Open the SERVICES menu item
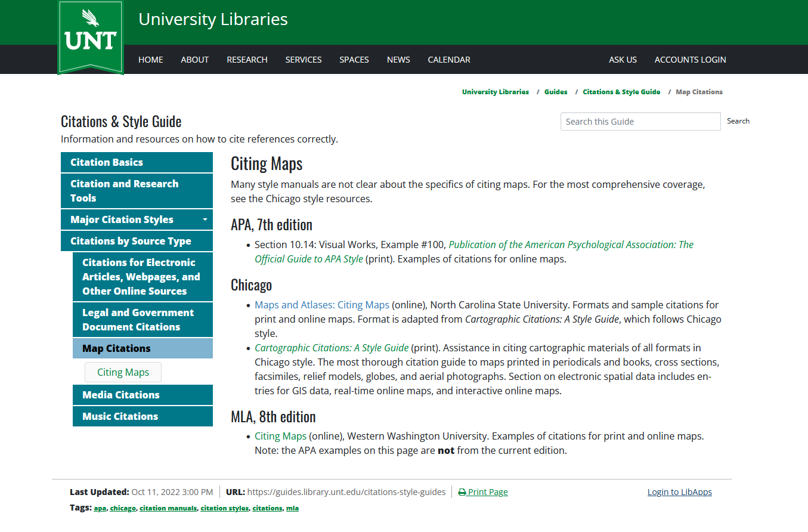The width and height of the screenshot is (808, 532). (x=304, y=60)
